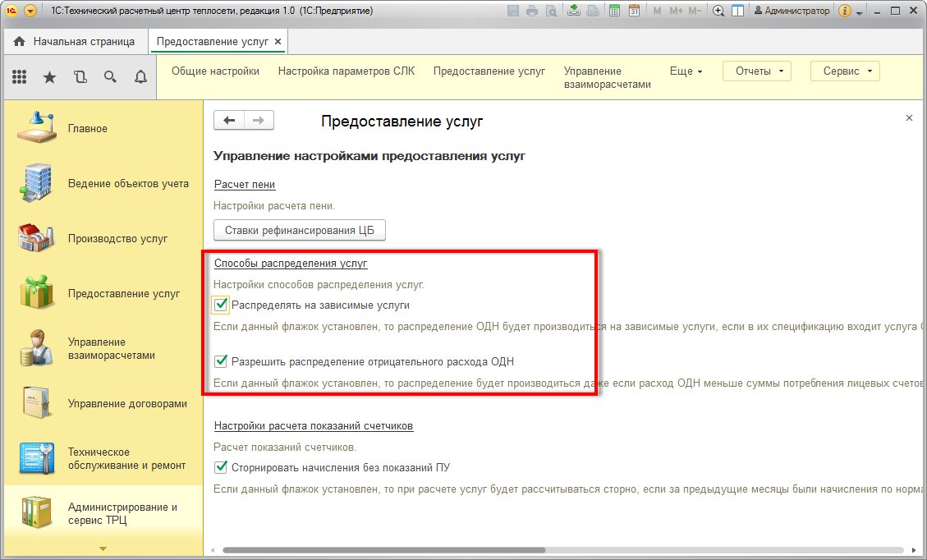Viewport: 927px width, 560px height.
Task: Click the Get link icon
Action: [x=573, y=11]
